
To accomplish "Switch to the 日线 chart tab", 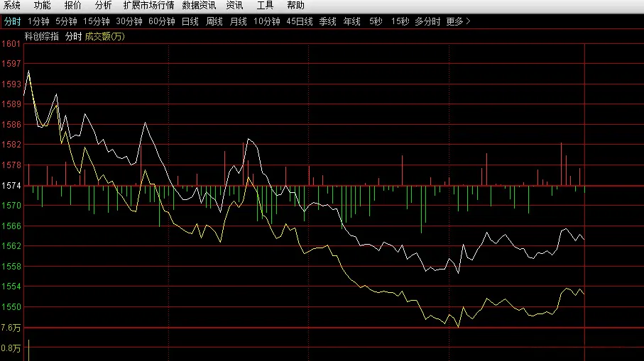I will [x=190, y=22].
